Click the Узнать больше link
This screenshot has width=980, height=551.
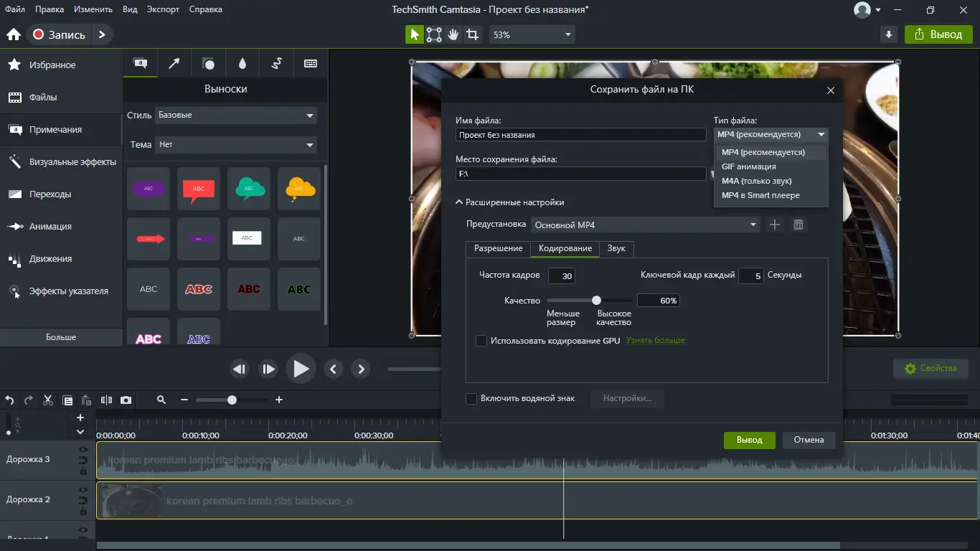(655, 340)
